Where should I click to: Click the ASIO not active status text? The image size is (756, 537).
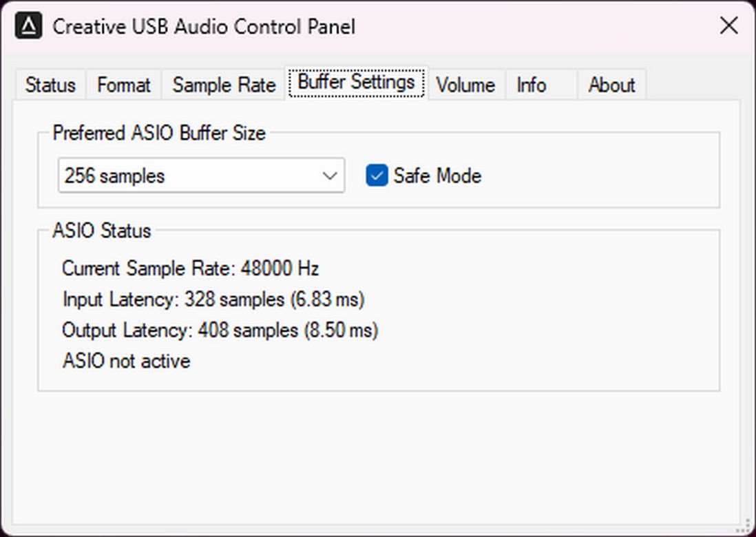pyautogui.click(x=126, y=361)
